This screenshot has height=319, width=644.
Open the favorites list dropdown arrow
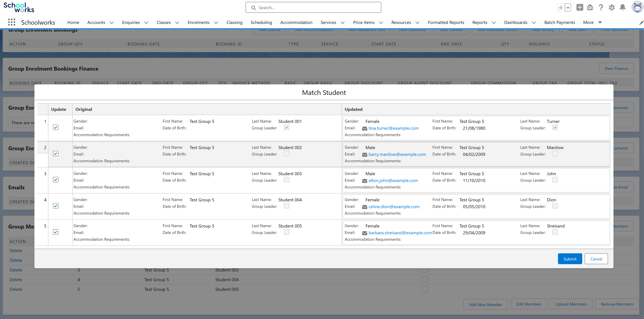pyautogui.click(x=568, y=7)
